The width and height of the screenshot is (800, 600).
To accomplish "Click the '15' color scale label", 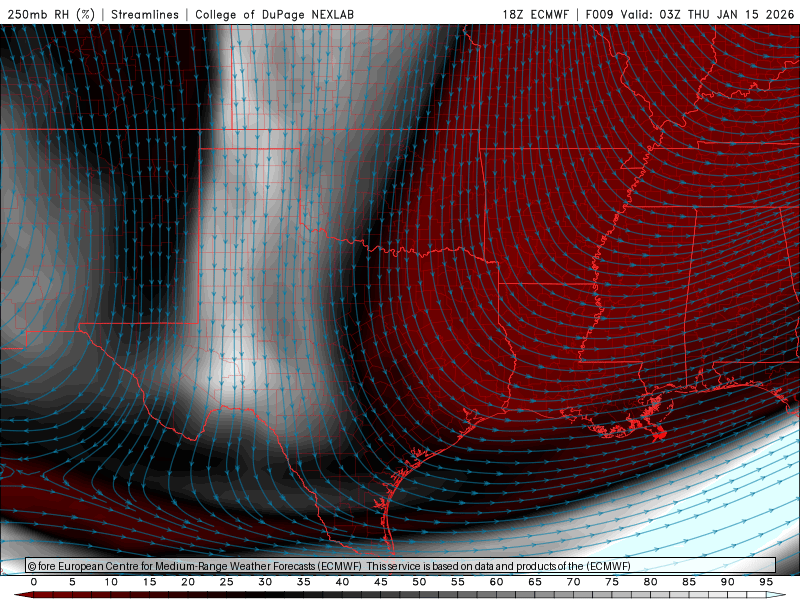I will coord(149,582).
